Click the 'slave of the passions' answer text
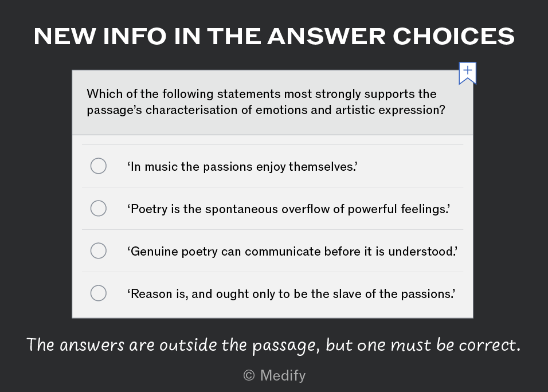548x392 pixels. pos(291,294)
